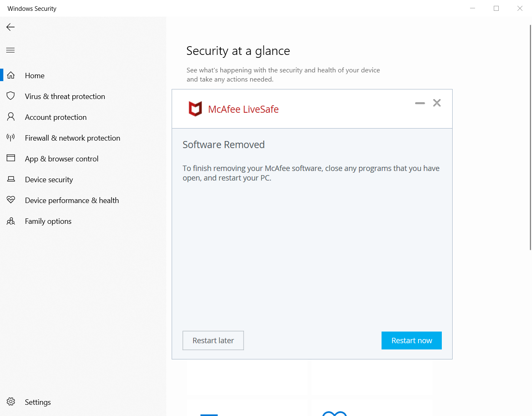Click the Home house icon
This screenshot has height=416, width=532.
tap(11, 75)
